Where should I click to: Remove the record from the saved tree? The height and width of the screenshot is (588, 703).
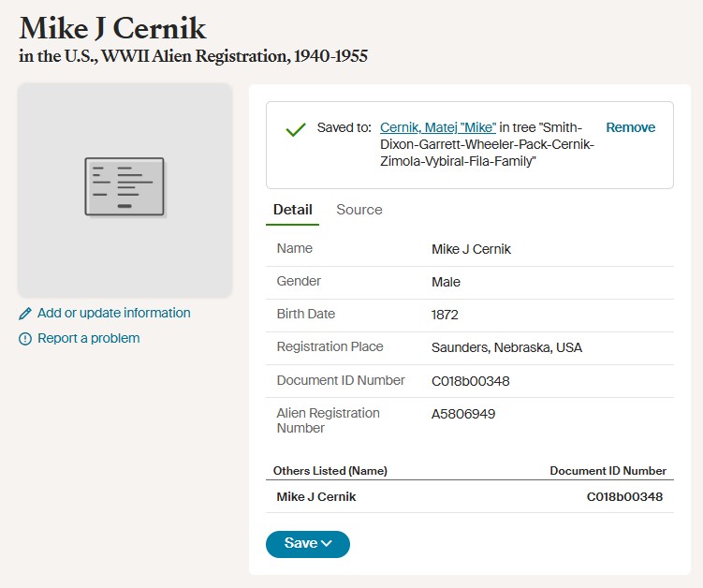point(630,127)
